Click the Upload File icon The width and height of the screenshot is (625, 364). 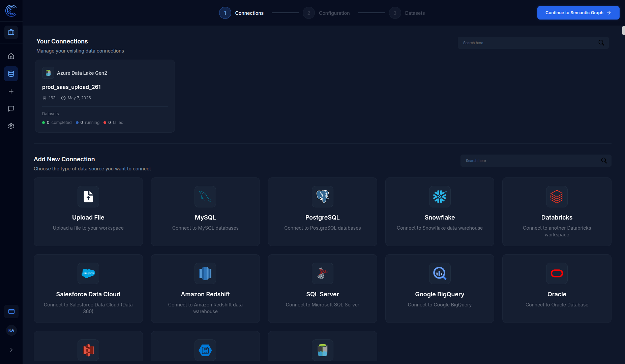coord(88,197)
